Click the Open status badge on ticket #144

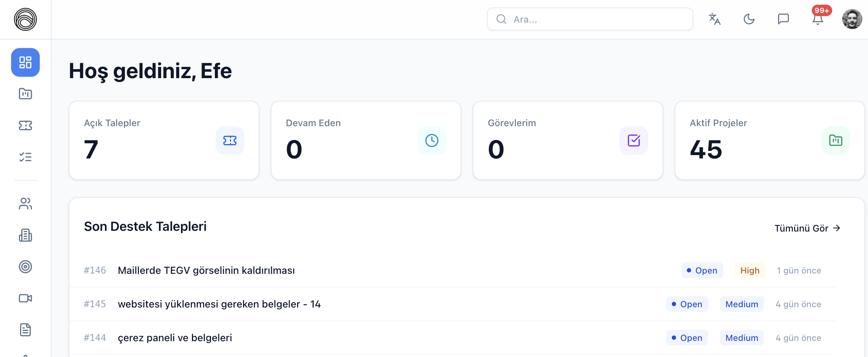(x=687, y=338)
